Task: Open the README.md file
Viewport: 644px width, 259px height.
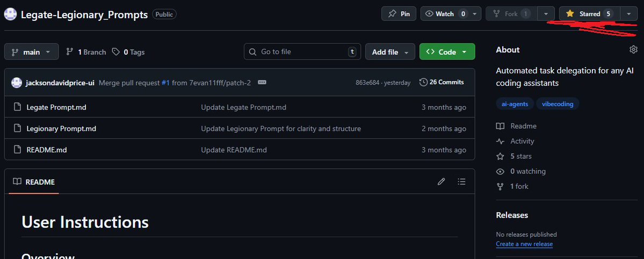Action: (46, 150)
